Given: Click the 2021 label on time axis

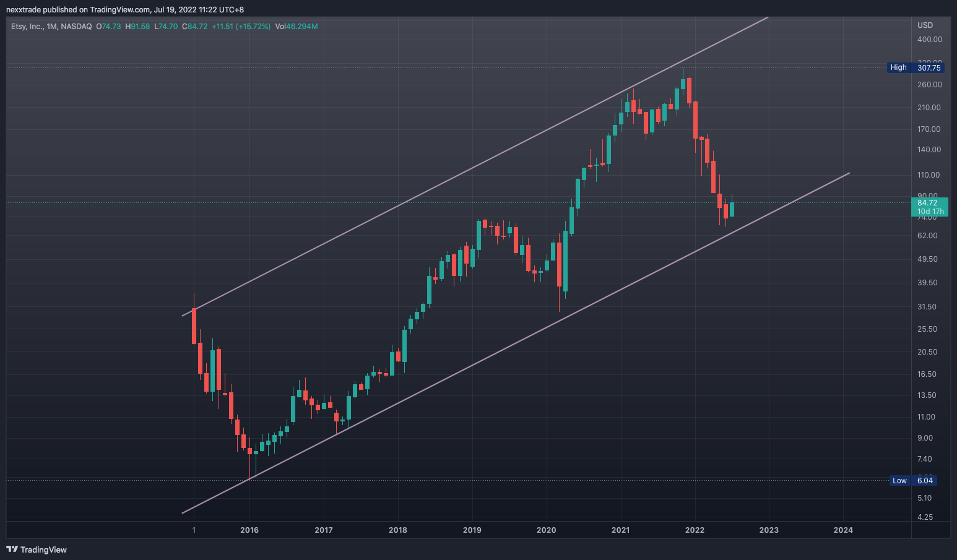Looking at the screenshot, I should click(621, 530).
